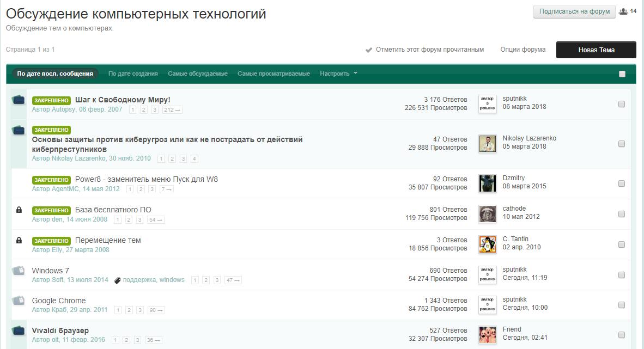Click the lock icon next to База бесплатного ПО

(x=19, y=210)
